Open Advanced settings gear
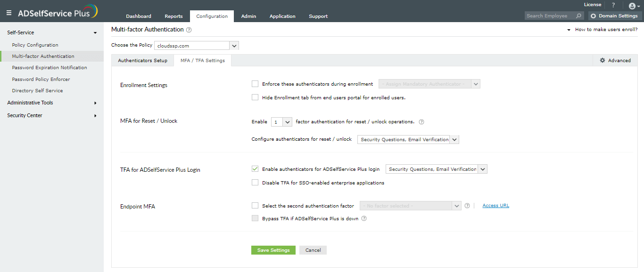Image resolution: width=644 pixels, height=272 pixels. pyautogui.click(x=615, y=60)
